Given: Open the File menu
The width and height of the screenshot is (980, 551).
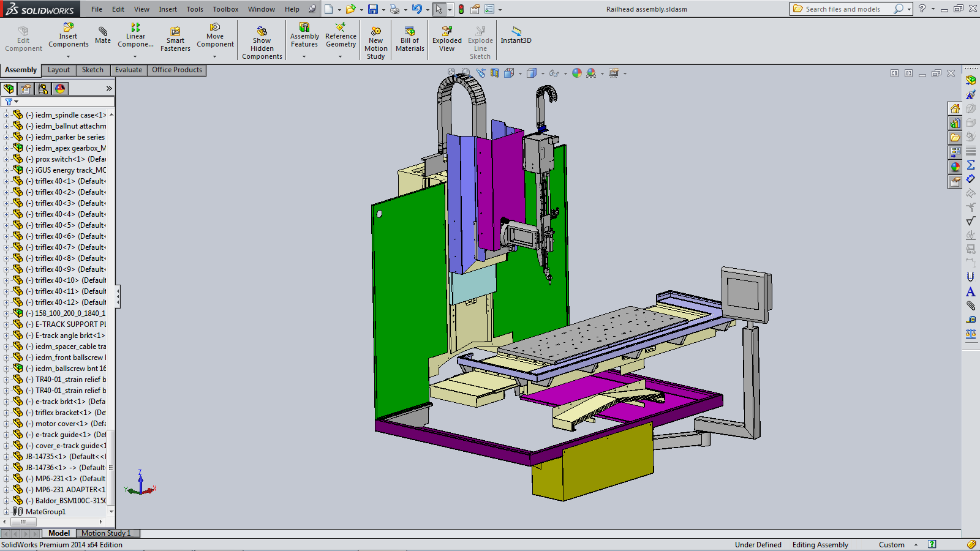Looking at the screenshot, I should [97, 9].
